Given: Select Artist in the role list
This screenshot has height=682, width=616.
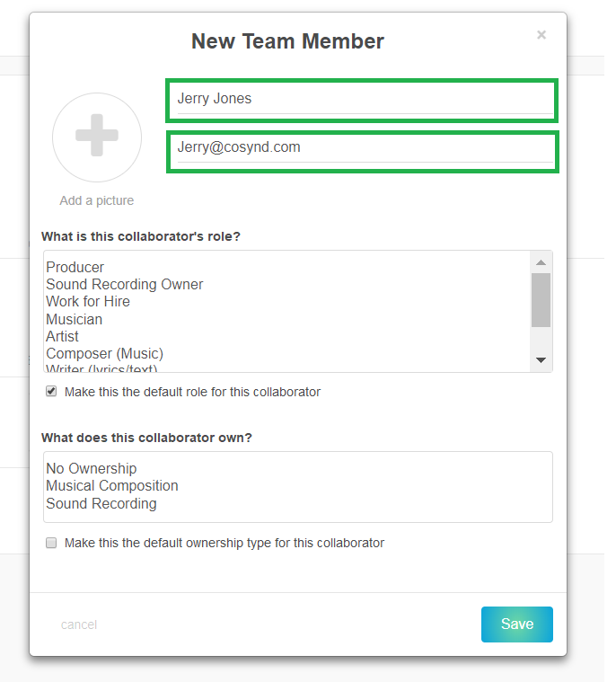Looking at the screenshot, I should coord(63,336).
